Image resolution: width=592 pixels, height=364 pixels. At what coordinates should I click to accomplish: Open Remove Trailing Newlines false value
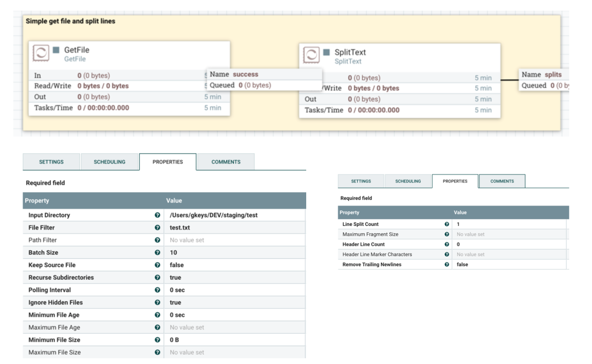(510, 265)
